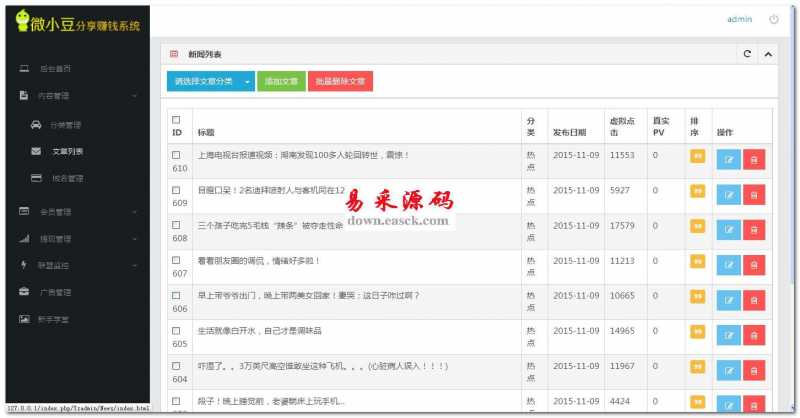Click blue edit icon for article 606
This screenshot has width=800, height=418.
(728, 300)
